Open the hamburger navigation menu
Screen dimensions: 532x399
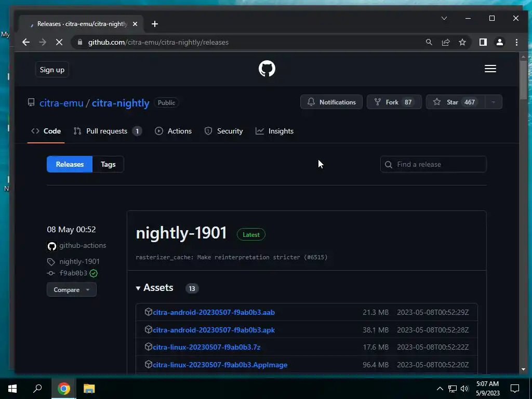490,69
